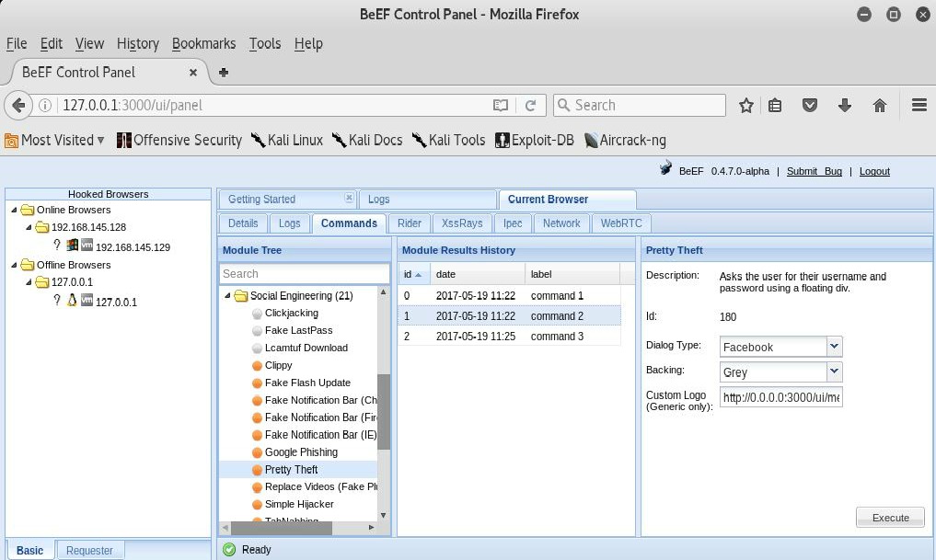Switch to the Details tab
The height and width of the screenshot is (560, 936).
tap(243, 223)
